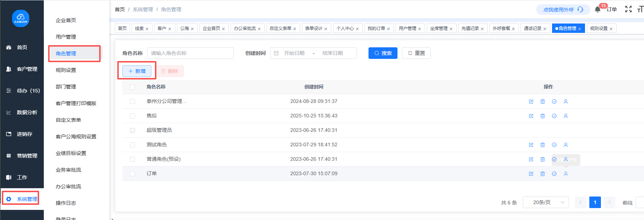Open 部门管理 in submenu
Screen dimensions: 644x220
click(x=66, y=87)
